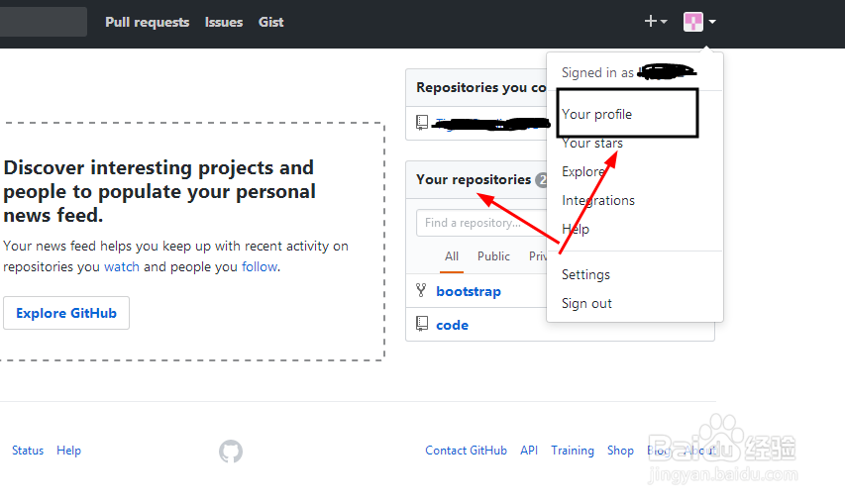845x504 pixels.
Task: Click Sign out in the menu
Action: pyautogui.click(x=586, y=304)
